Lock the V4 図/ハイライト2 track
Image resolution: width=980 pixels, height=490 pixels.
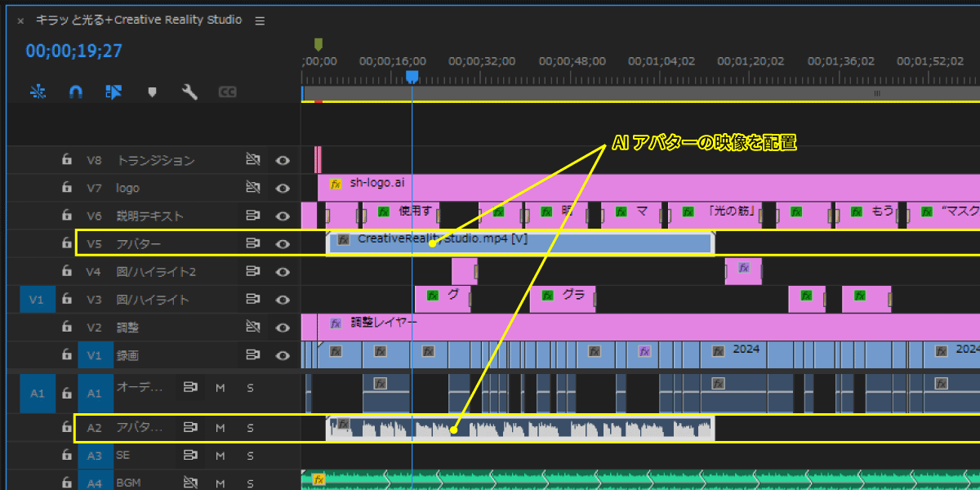coord(67,272)
